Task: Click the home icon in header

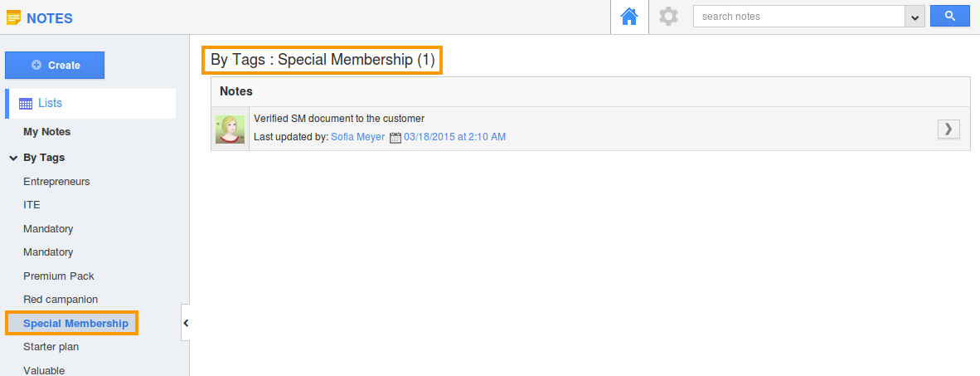Action: tap(629, 17)
